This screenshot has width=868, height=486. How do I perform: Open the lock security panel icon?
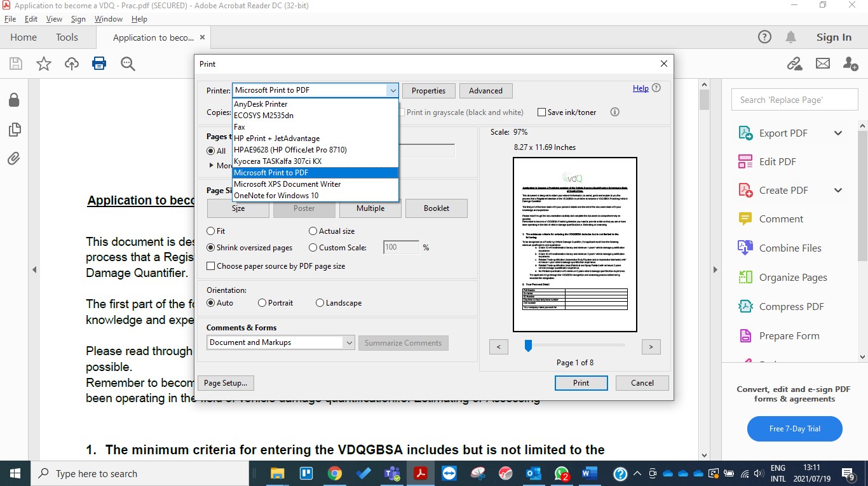click(x=14, y=100)
